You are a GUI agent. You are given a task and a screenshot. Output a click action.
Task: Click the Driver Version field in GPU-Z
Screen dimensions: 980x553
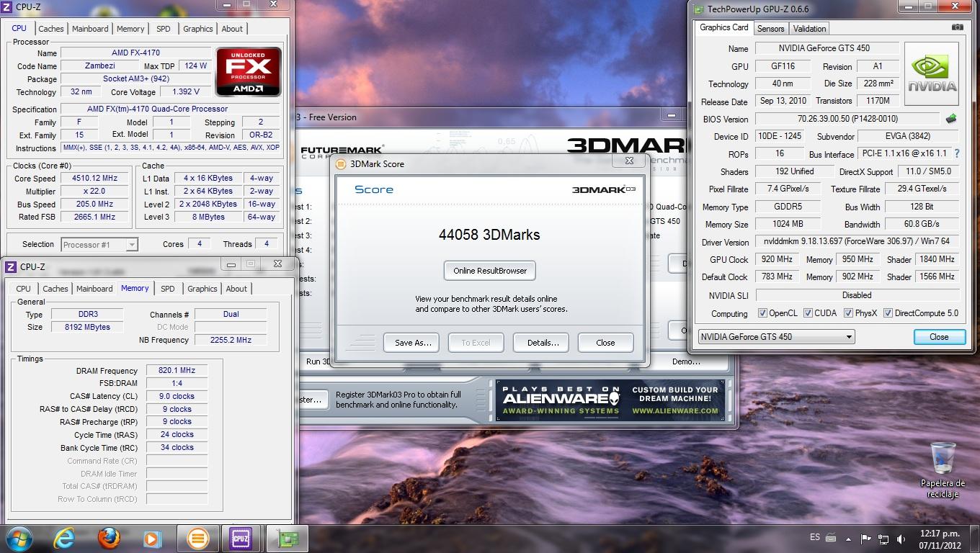tap(857, 242)
